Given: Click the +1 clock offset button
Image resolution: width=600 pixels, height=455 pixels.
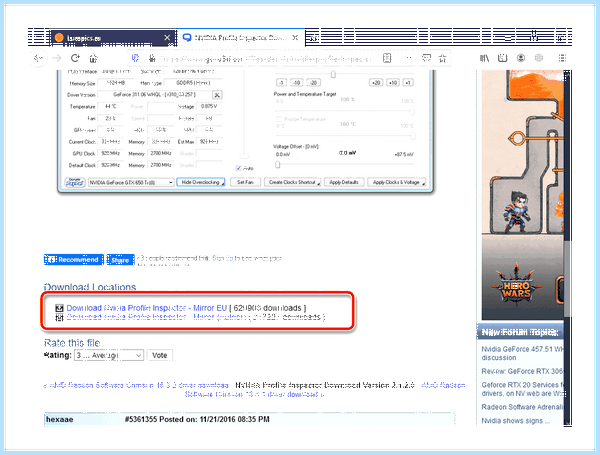Looking at the screenshot, I should click(x=408, y=83).
